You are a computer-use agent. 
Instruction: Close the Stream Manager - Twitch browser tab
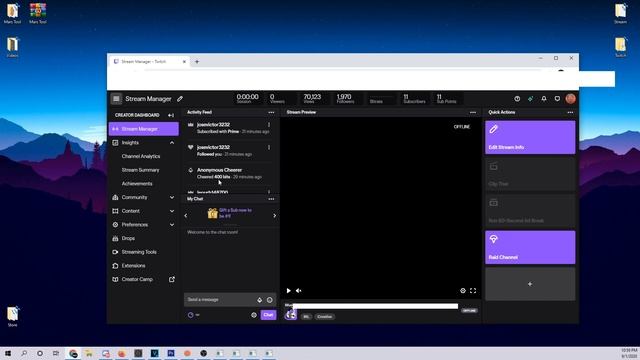click(x=184, y=62)
